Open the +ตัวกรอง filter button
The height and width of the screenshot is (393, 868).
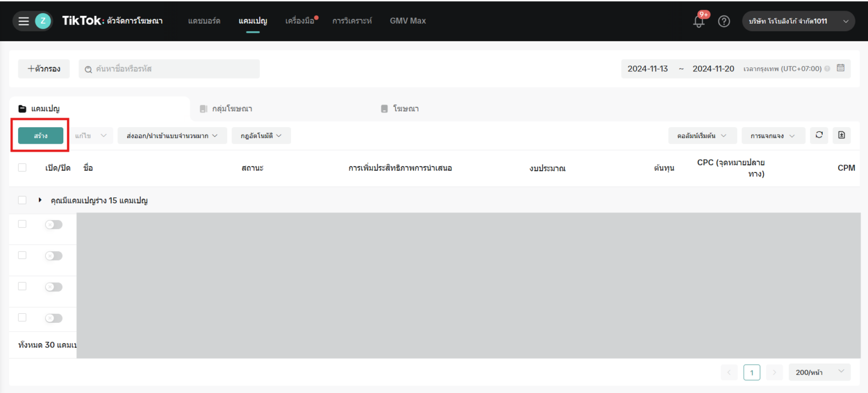[x=44, y=68]
